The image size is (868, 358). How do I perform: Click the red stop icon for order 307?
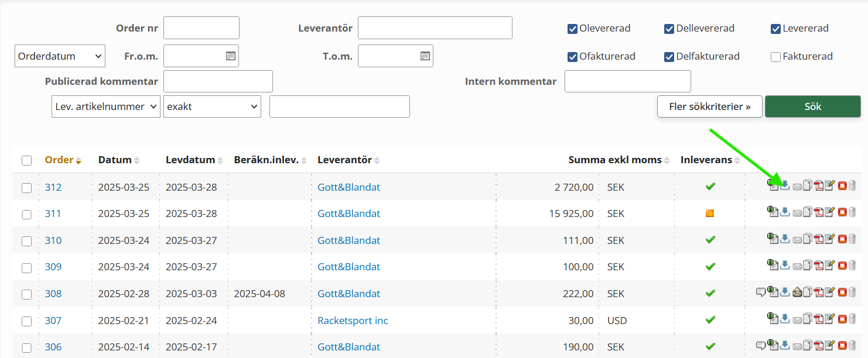point(842,319)
